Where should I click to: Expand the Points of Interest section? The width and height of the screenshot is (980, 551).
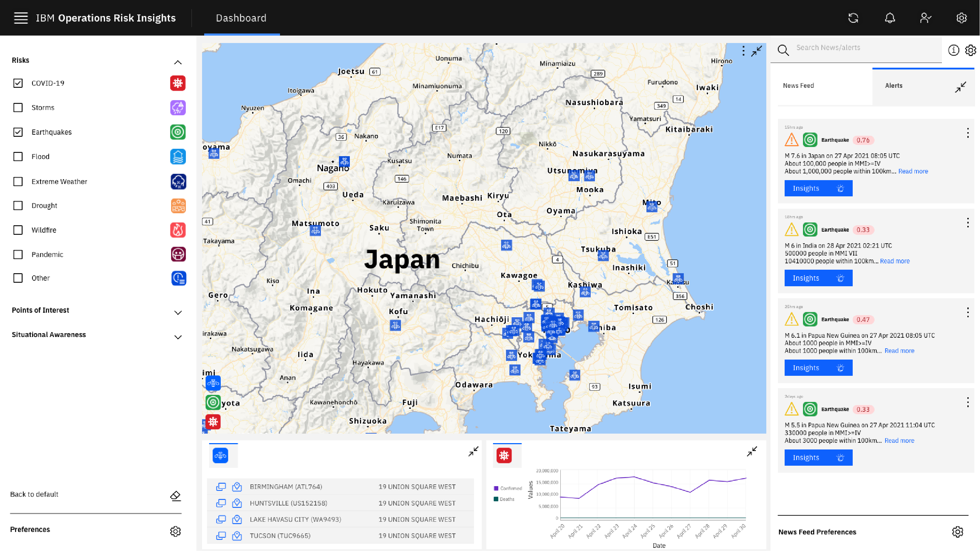tap(178, 313)
